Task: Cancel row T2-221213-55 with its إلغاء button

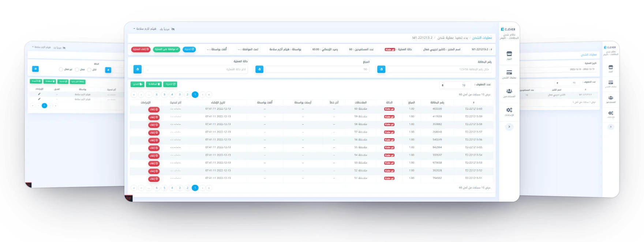Action: coord(154,148)
